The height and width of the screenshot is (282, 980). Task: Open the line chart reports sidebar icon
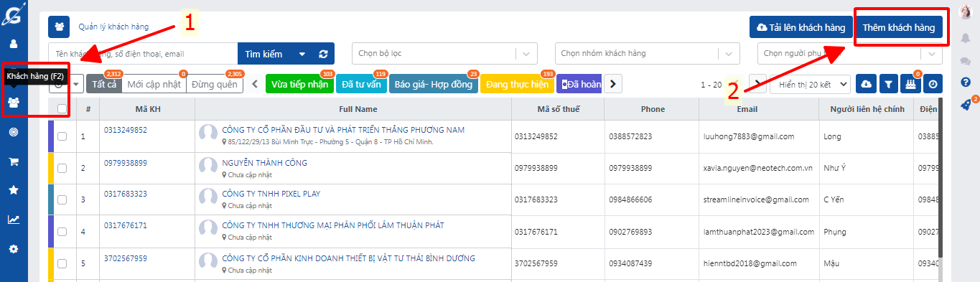coord(14,220)
